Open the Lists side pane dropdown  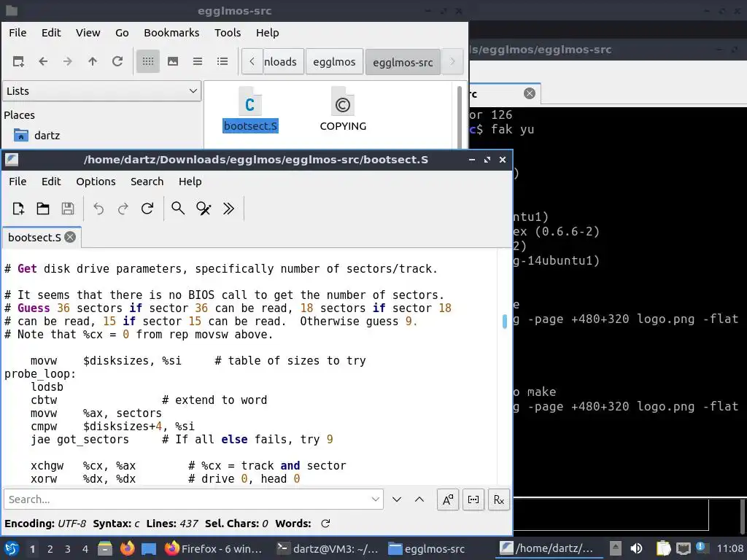pyautogui.click(x=102, y=91)
